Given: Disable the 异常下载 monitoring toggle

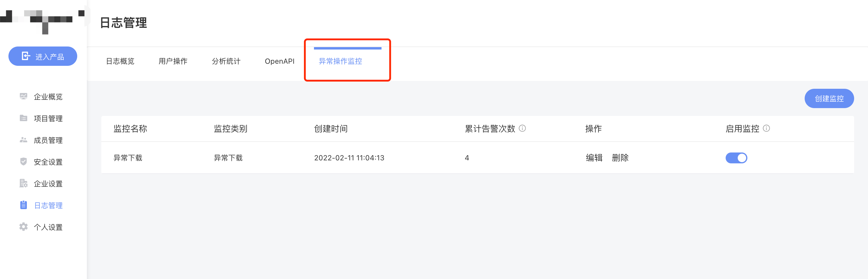Looking at the screenshot, I should click(x=736, y=158).
